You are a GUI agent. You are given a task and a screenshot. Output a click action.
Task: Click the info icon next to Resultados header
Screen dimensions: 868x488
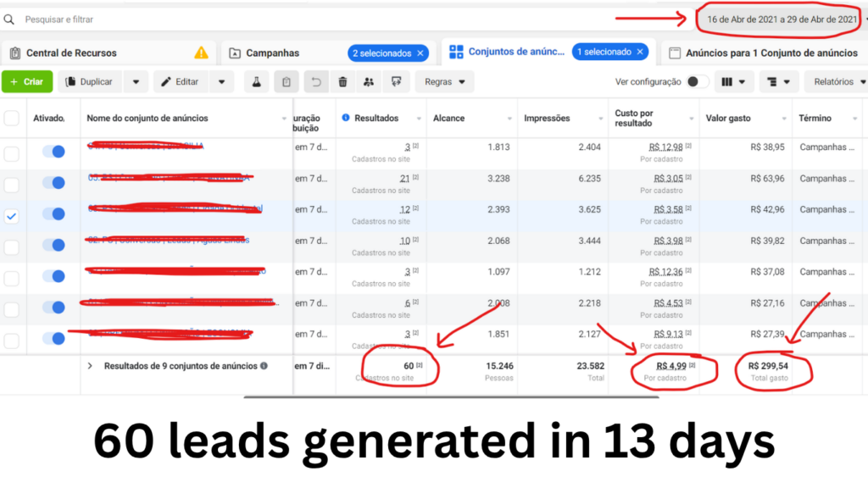click(x=346, y=118)
